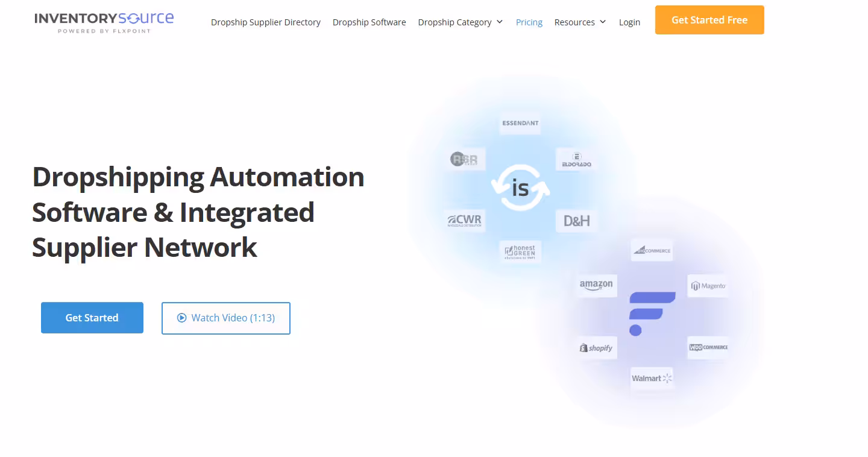Image resolution: width=868 pixels, height=457 pixels.
Task: Click the central IS sync icon
Action: (x=520, y=188)
